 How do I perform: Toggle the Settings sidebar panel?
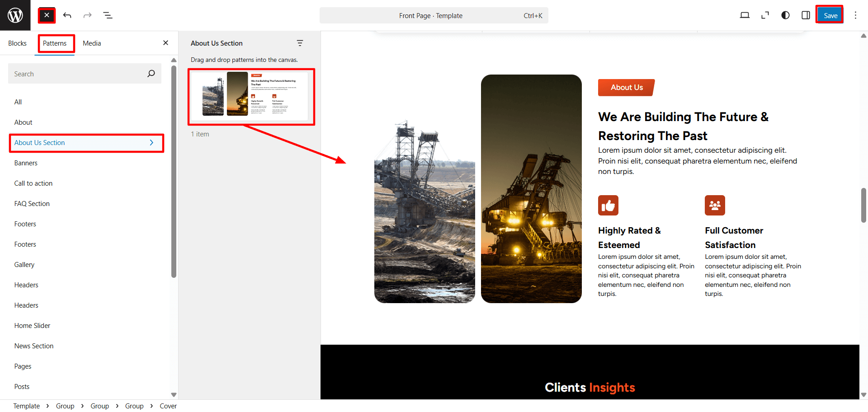[x=806, y=15]
